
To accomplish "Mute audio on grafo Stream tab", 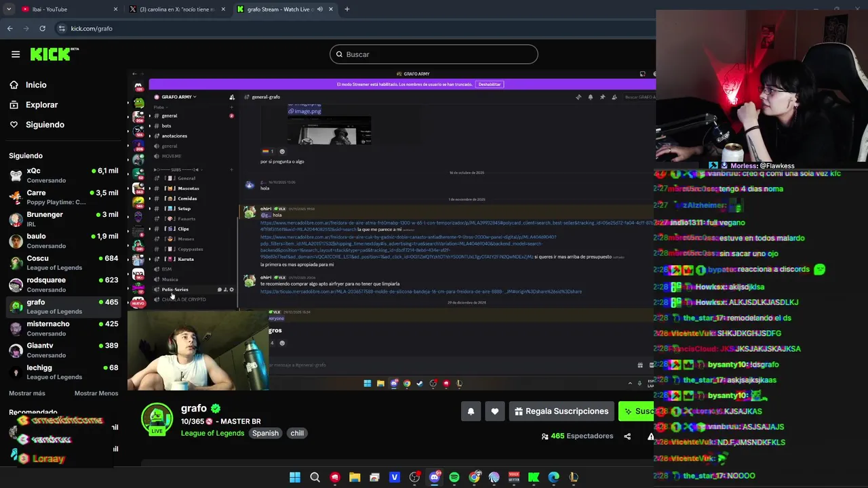I will click(x=319, y=9).
